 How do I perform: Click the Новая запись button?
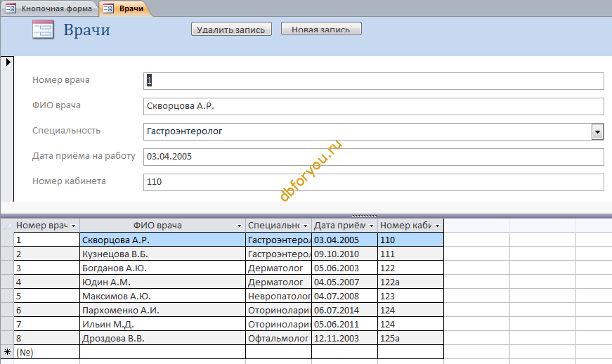[x=321, y=30]
